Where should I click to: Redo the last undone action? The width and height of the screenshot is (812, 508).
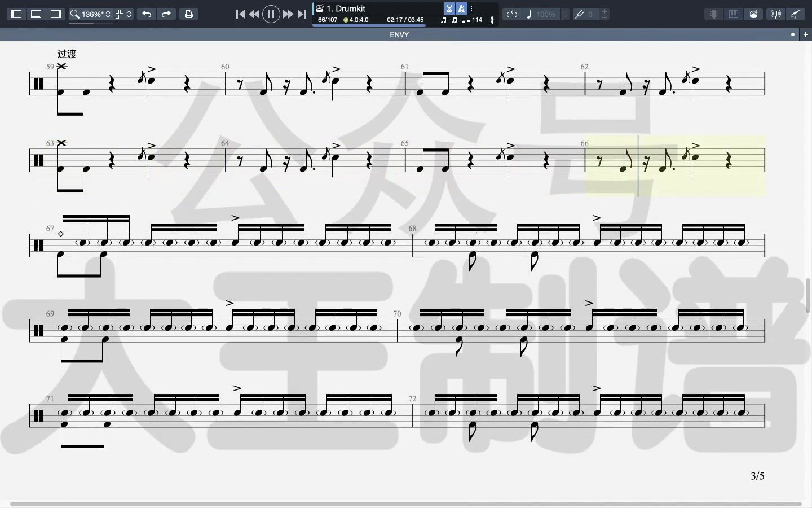[166, 14]
